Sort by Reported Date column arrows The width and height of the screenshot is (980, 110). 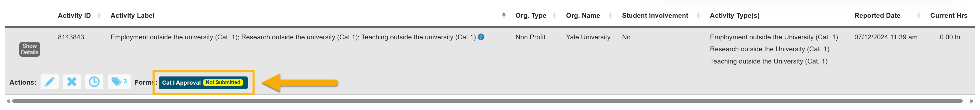tap(918, 15)
